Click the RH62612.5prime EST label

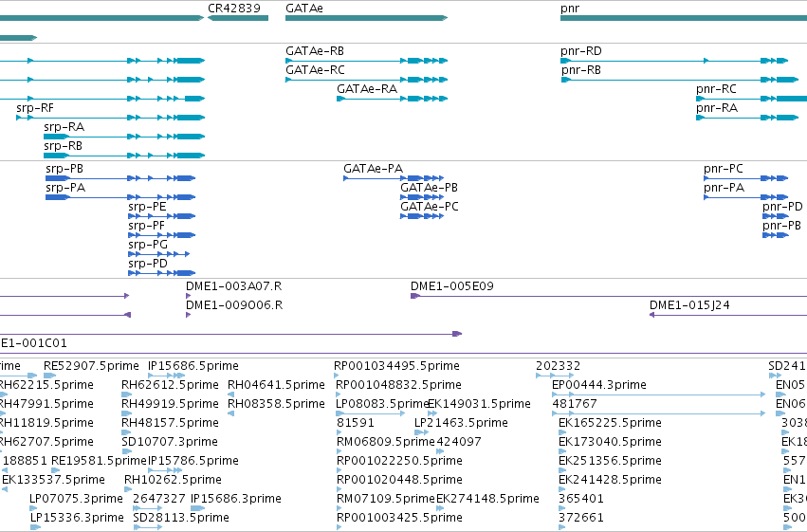[170, 385]
